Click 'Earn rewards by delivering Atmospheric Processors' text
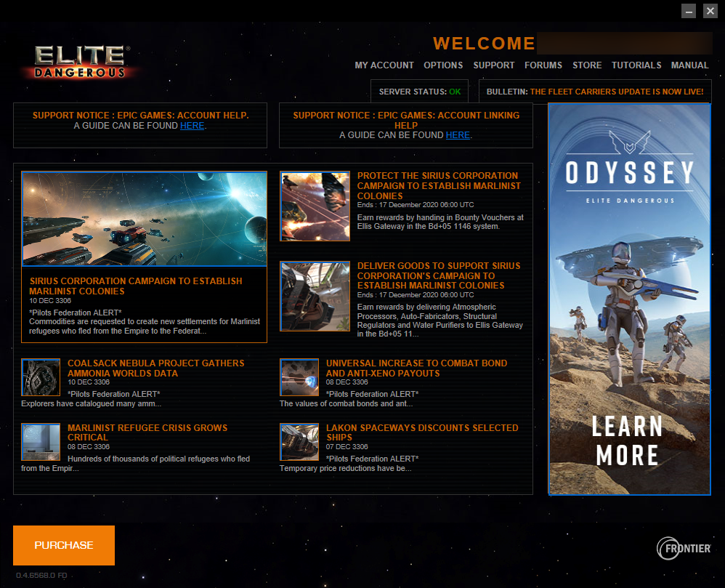 pos(440,321)
